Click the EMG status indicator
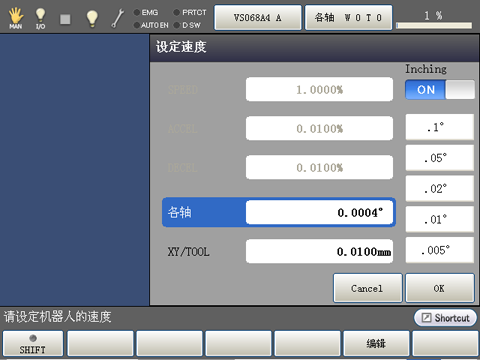The height and width of the screenshot is (360, 480). [146, 13]
